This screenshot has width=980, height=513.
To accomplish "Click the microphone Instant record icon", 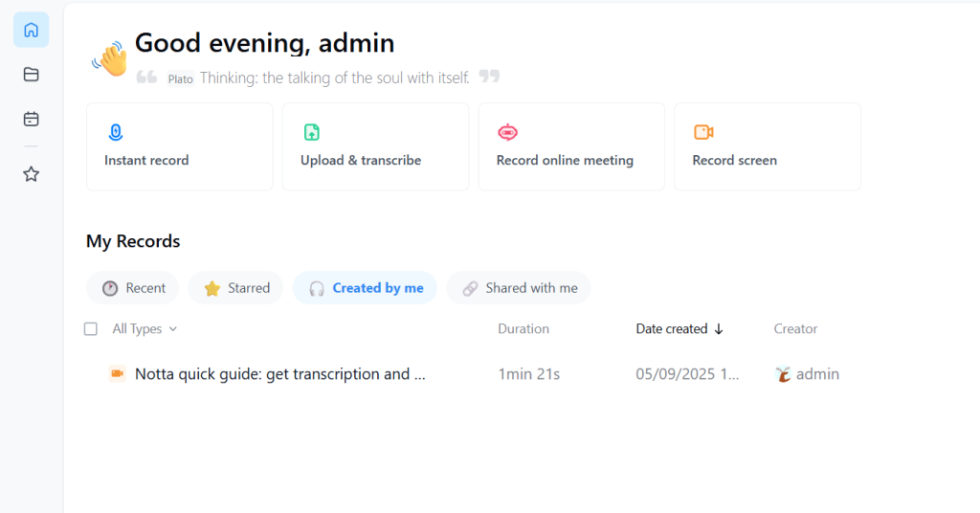I will pos(116,132).
